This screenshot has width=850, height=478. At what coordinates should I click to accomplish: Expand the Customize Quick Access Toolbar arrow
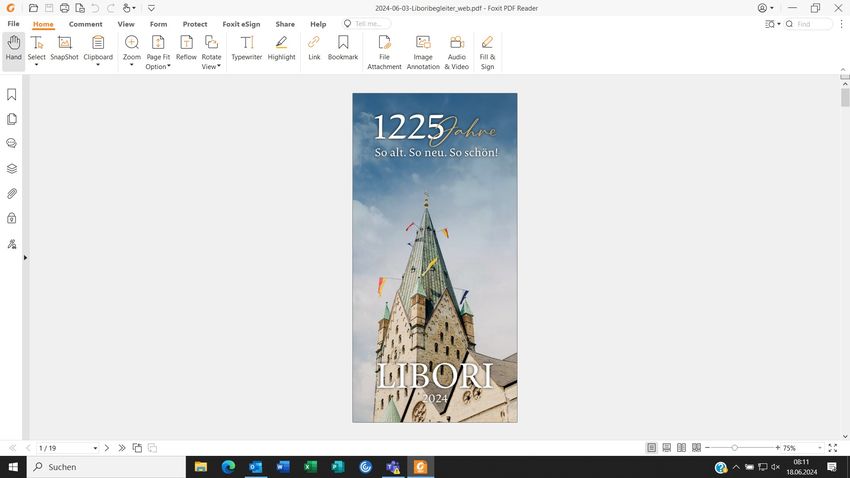pyautogui.click(x=151, y=8)
